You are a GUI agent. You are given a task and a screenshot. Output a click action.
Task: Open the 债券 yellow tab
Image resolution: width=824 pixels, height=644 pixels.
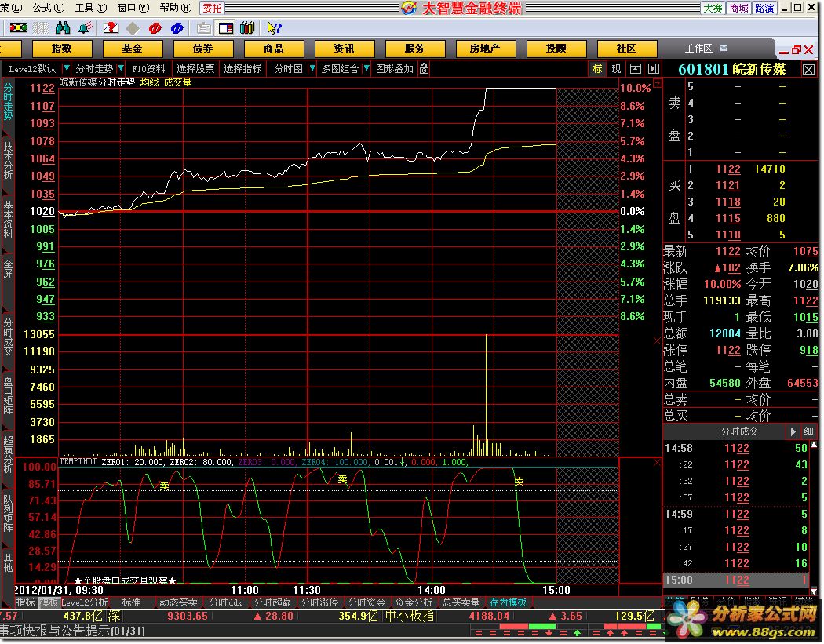point(202,49)
